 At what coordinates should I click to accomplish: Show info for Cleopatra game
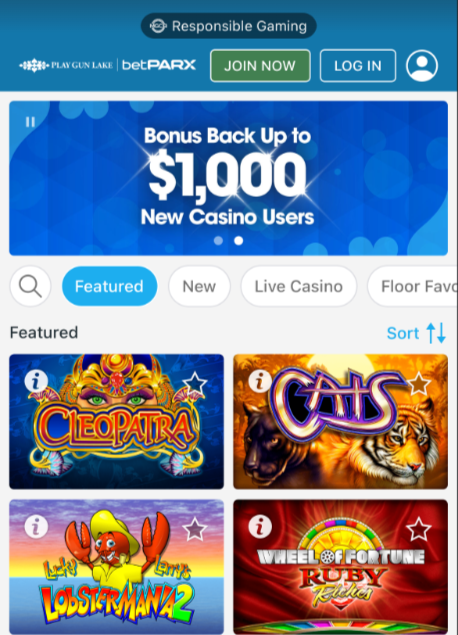pyautogui.click(x=36, y=381)
